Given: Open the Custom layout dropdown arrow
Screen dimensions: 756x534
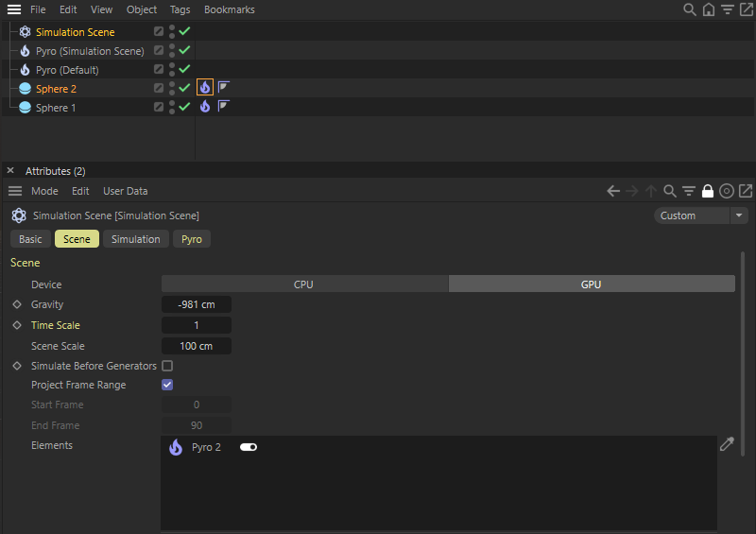Looking at the screenshot, I should point(739,215).
